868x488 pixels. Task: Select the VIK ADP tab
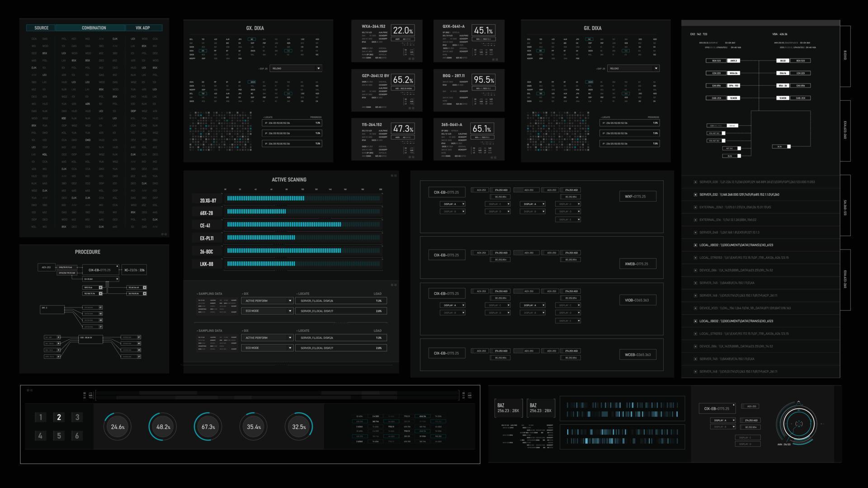[143, 28]
